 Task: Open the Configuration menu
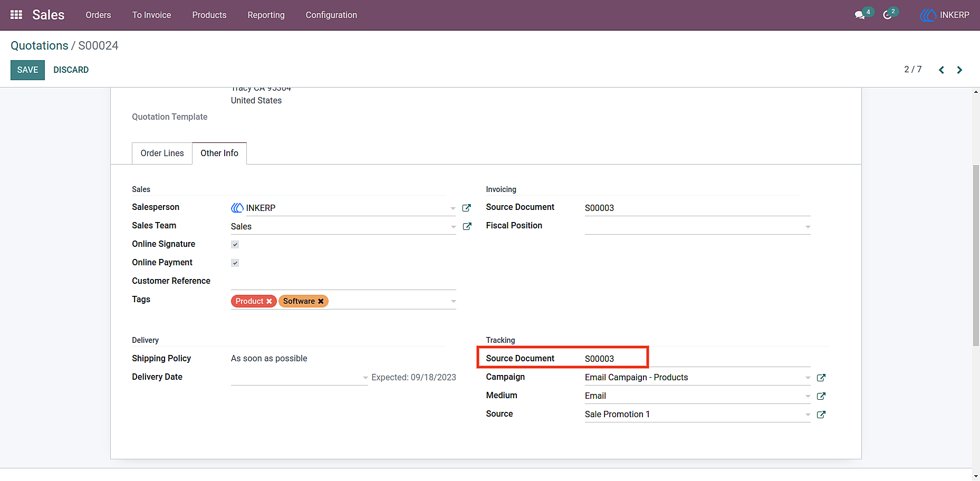tap(331, 15)
